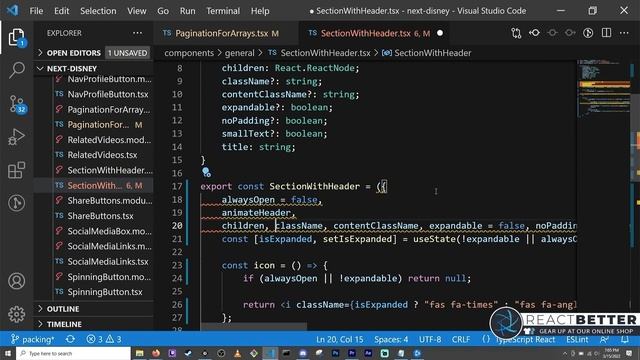The width and height of the screenshot is (640, 360).
Task: Open the Terminal menu
Action: pos(223,11)
